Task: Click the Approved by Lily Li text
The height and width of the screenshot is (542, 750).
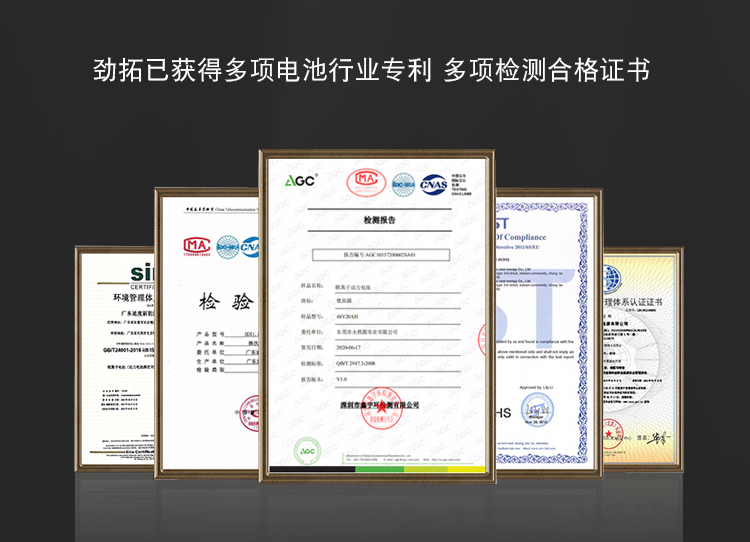Action: pos(536,387)
